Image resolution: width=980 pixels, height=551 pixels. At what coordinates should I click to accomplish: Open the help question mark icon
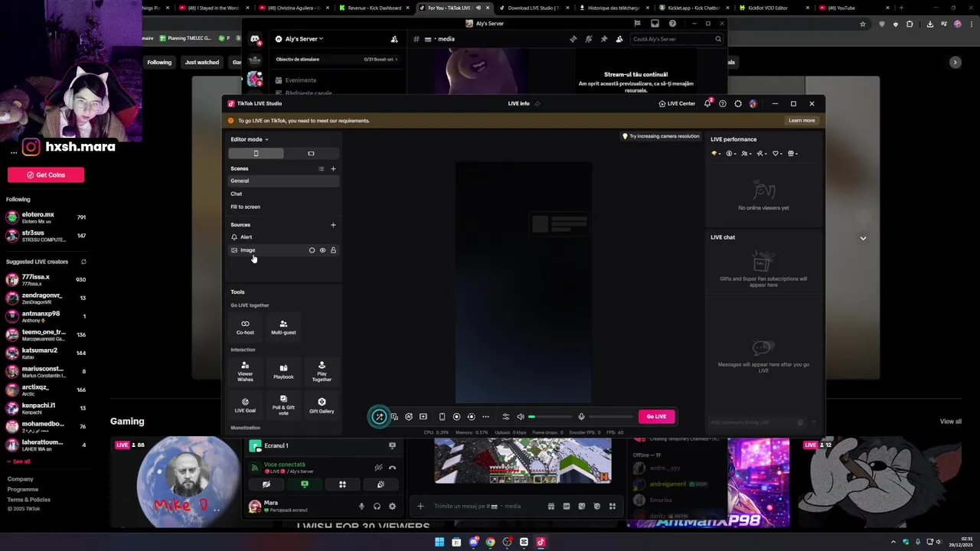pos(722,103)
